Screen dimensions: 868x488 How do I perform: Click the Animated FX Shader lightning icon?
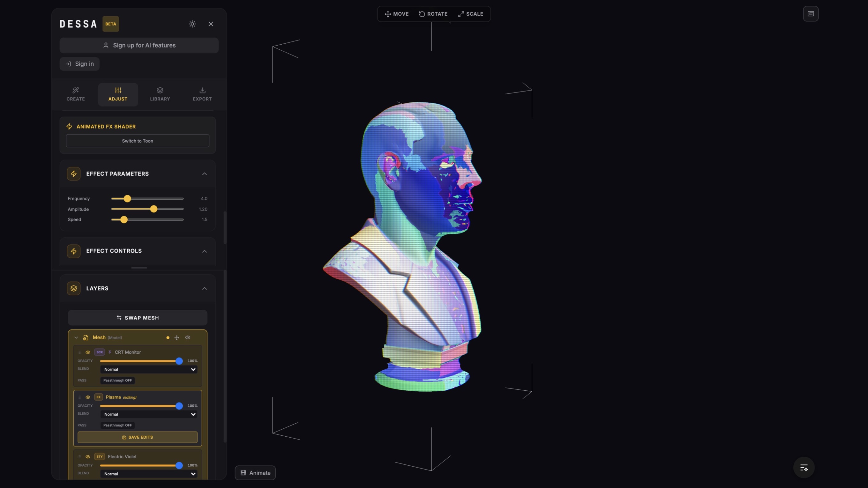coord(70,127)
